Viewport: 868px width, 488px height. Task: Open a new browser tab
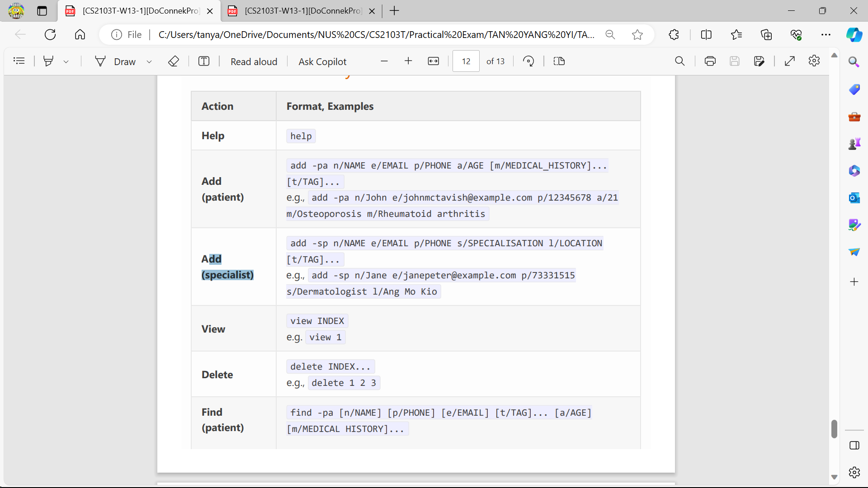(x=394, y=11)
